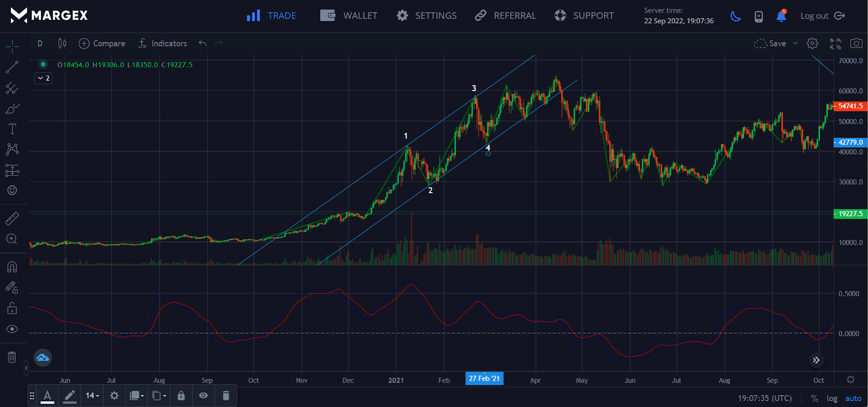The image size is (868, 407).
Task: Open the WALLET tab
Action: [348, 16]
